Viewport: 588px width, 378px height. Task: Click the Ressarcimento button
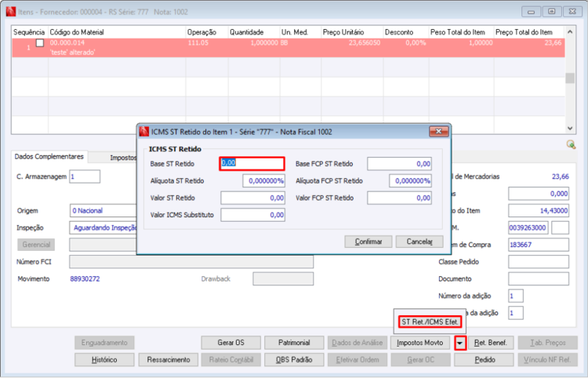(x=169, y=360)
